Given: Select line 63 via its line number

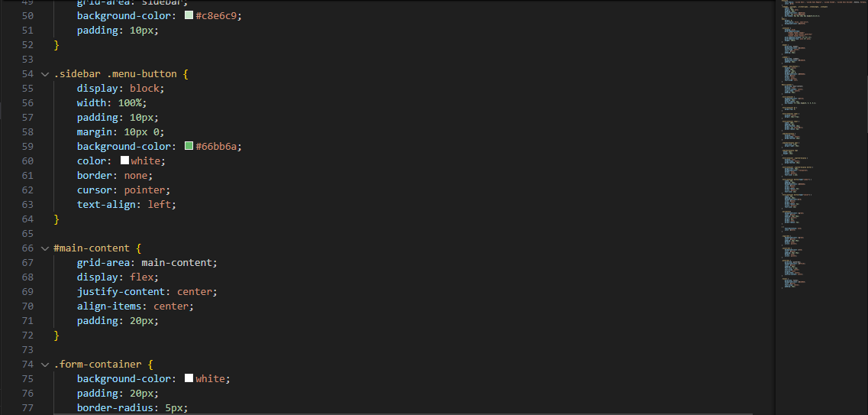Looking at the screenshot, I should click(x=27, y=205).
